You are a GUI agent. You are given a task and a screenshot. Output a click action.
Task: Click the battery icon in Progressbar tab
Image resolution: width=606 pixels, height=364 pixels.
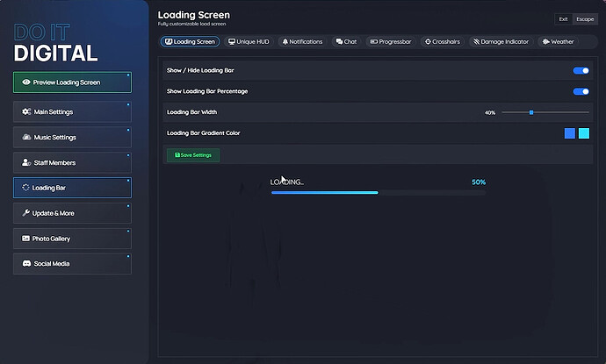tap(374, 42)
